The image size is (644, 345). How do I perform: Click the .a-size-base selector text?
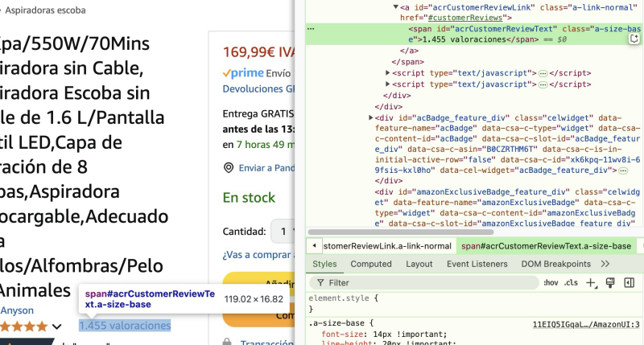336,322
